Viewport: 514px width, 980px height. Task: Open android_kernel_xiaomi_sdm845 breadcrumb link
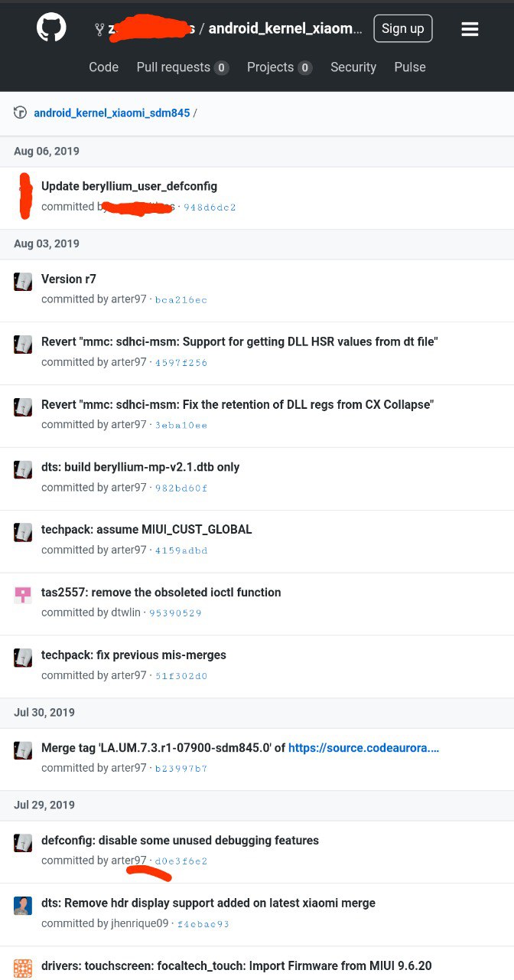[112, 113]
